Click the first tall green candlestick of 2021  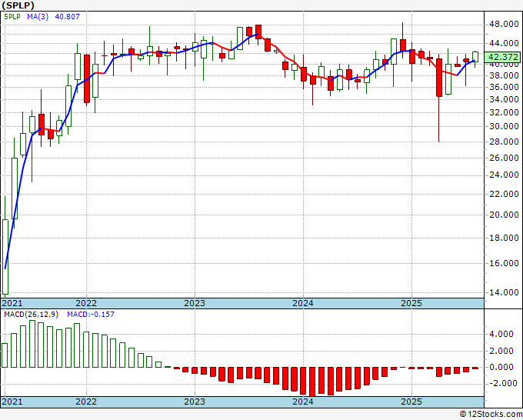[5, 257]
